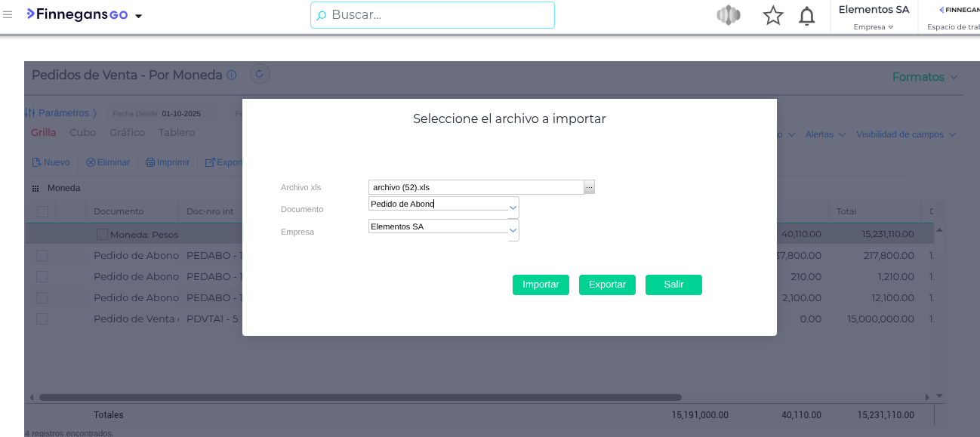980x437 pixels.
Task: Click the info icon next to Por Moneda
Action: pyautogui.click(x=232, y=75)
